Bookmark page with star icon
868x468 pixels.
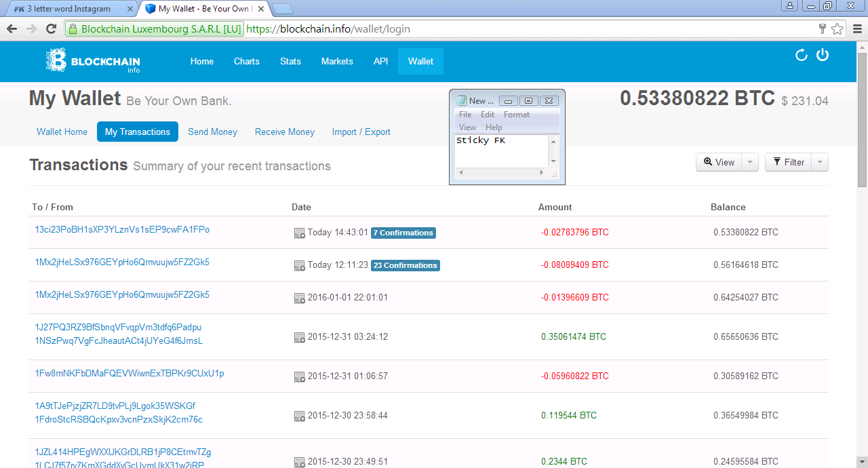coord(837,29)
